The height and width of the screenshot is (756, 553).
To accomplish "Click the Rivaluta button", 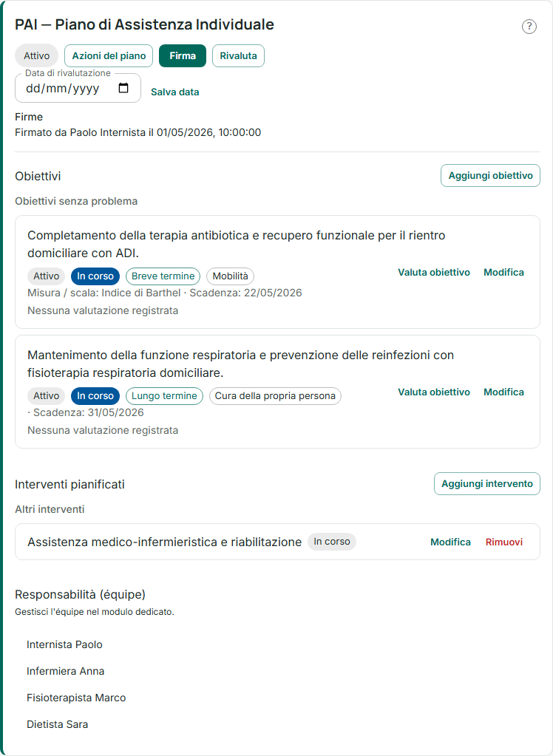I will [238, 56].
